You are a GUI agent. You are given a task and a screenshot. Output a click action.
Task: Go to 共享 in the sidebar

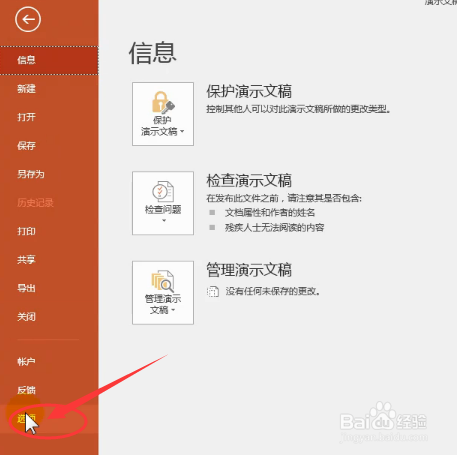click(49, 260)
